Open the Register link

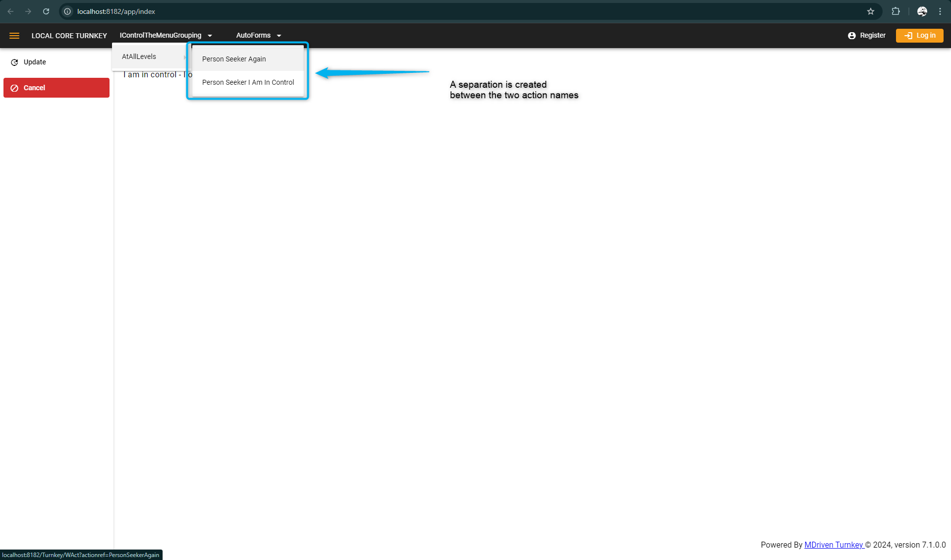pos(867,36)
